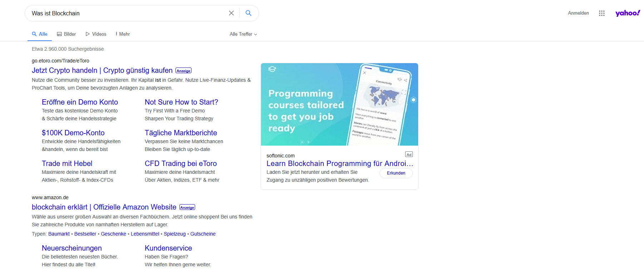
Task: Go to Yahoo home via logo
Action: pyautogui.click(x=628, y=13)
